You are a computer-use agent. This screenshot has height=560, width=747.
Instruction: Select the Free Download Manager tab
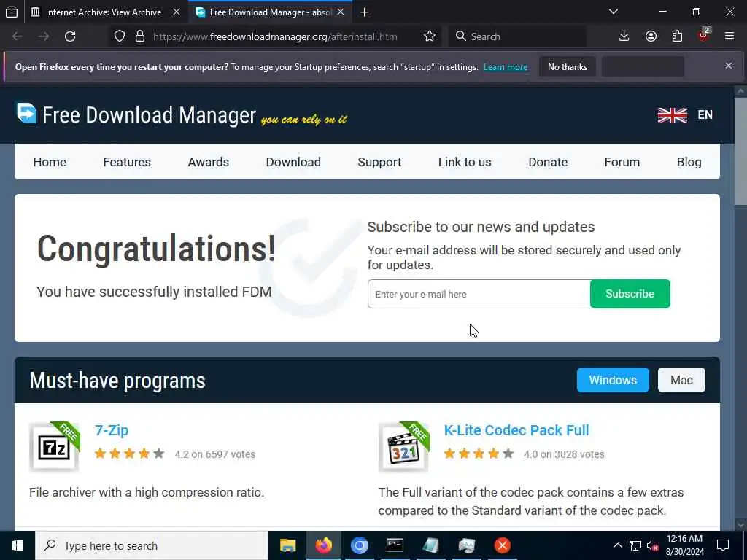coord(270,12)
